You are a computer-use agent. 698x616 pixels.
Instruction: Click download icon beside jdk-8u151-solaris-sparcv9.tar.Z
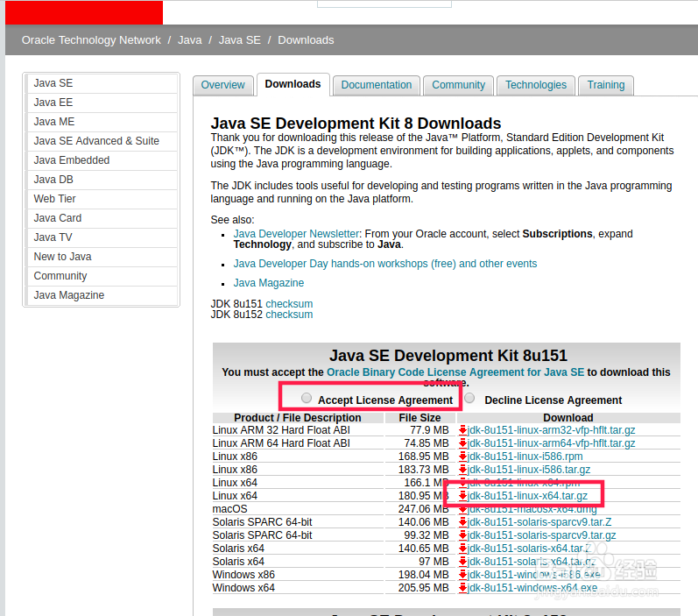tap(462, 522)
